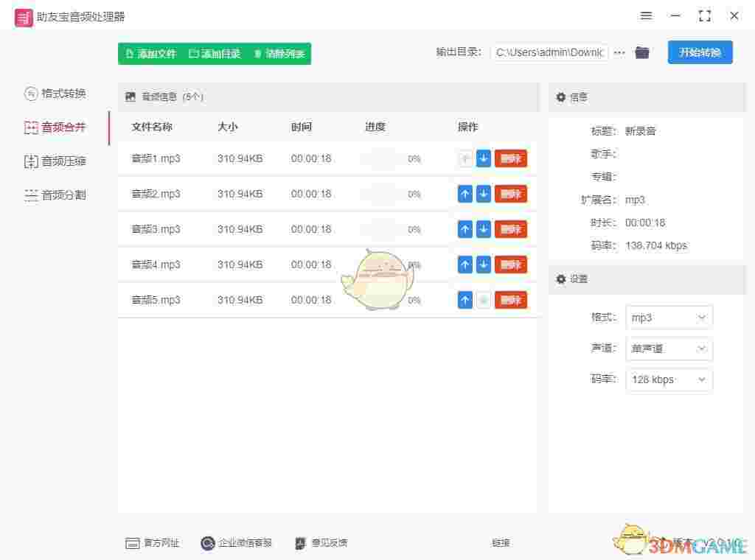755x560 pixels.
Task: Click the settings gear beside 设置
Action: point(561,279)
